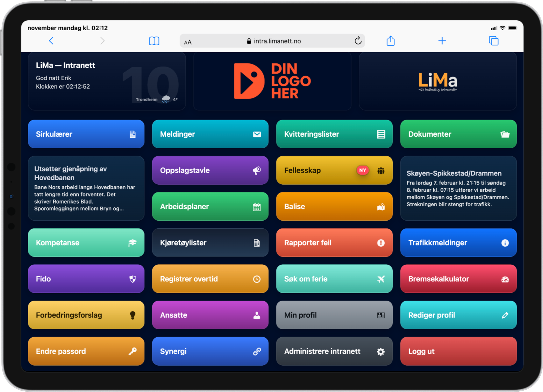Viewport: 543px width, 392px height.
Task: Open the Sirkulærer tile
Action: click(x=86, y=134)
